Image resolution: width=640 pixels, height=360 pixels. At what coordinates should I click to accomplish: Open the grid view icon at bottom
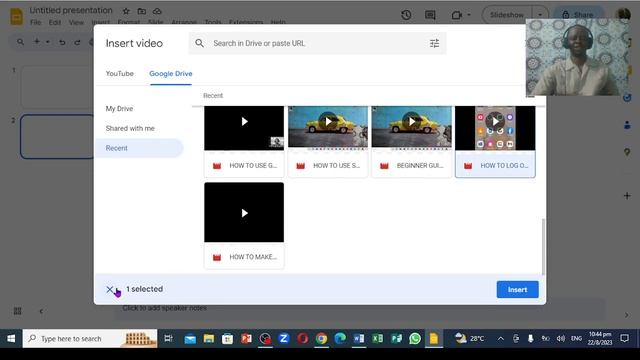click(18, 311)
